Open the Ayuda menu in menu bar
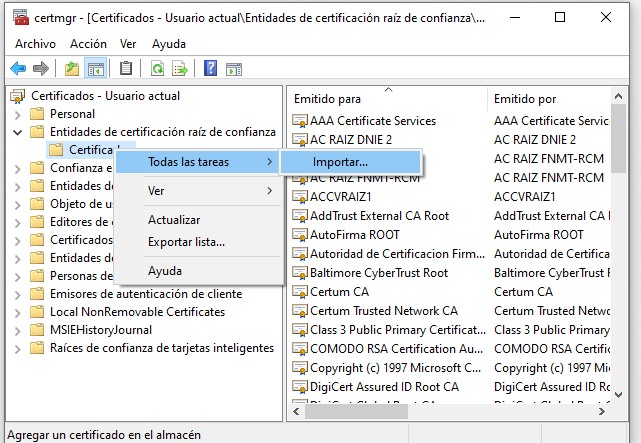Viewport: 641px width, 443px height. click(169, 44)
